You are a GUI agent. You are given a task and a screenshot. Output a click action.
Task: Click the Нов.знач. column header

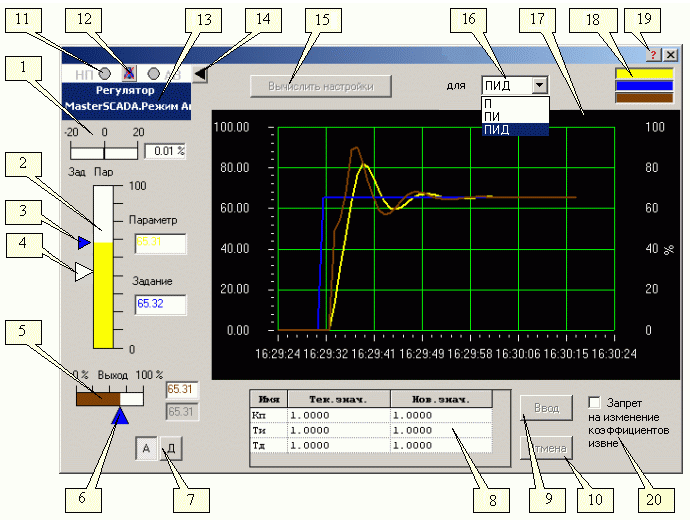click(x=441, y=399)
